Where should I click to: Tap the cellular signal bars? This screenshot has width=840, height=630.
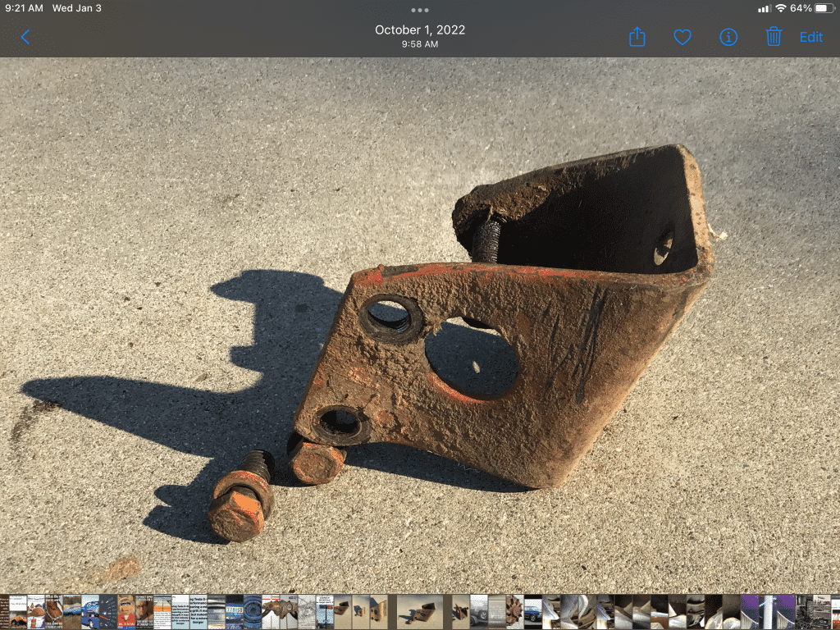[764, 8]
